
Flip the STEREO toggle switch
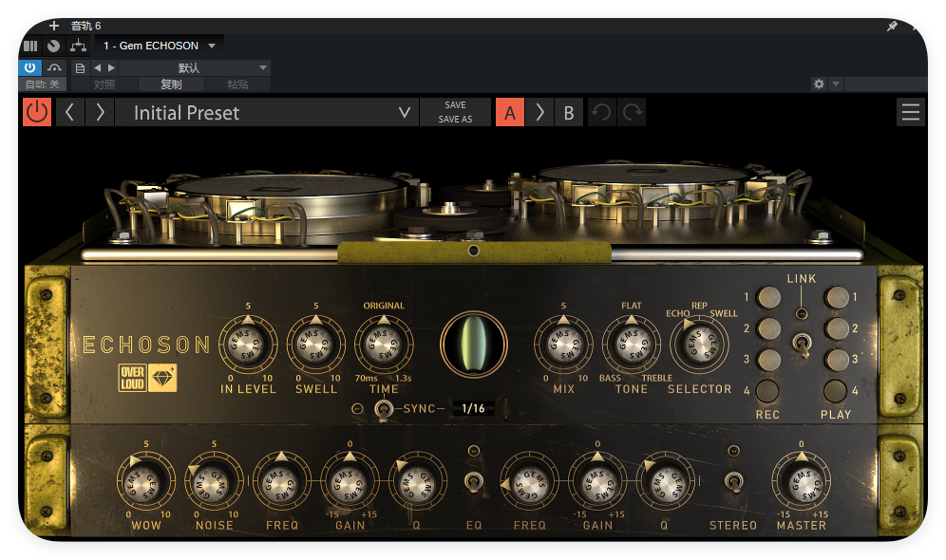(733, 482)
